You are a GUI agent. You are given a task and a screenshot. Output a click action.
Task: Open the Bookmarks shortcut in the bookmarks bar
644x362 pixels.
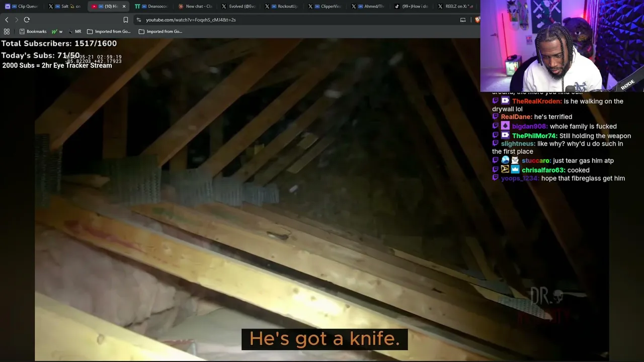(33, 31)
